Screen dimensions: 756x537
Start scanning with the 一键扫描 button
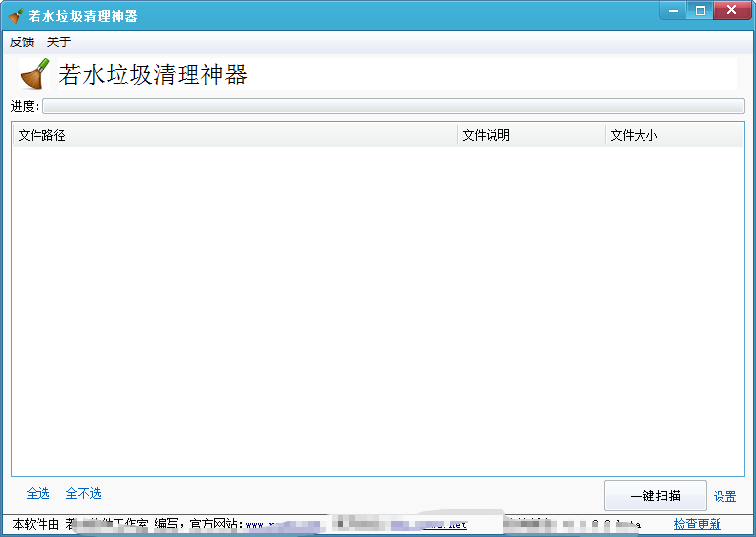pyautogui.click(x=654, y=496)
